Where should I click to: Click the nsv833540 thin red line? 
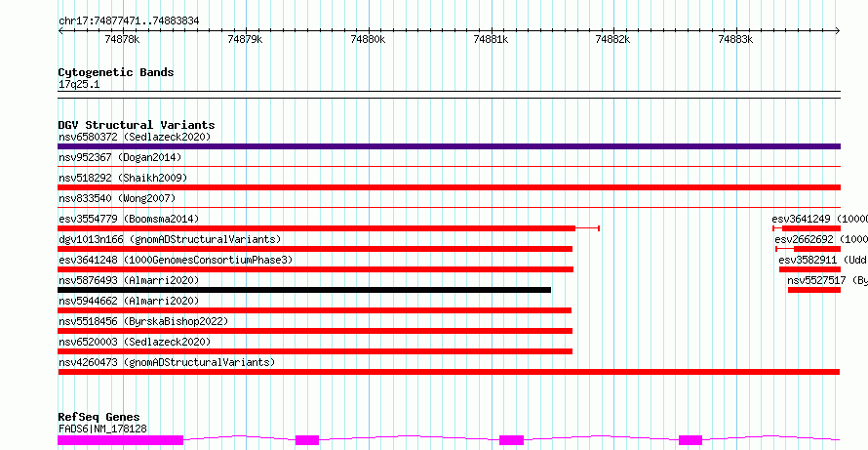(x=449, y=207)
